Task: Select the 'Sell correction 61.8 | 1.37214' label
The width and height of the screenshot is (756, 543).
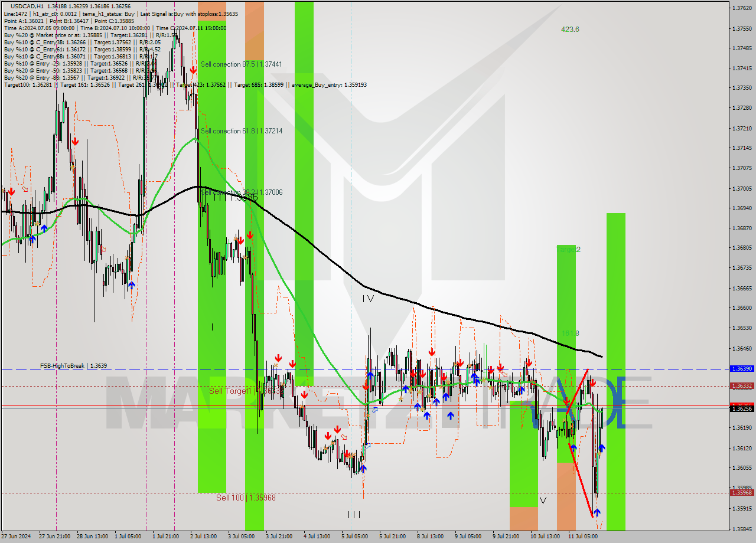Action: (241, 131)
